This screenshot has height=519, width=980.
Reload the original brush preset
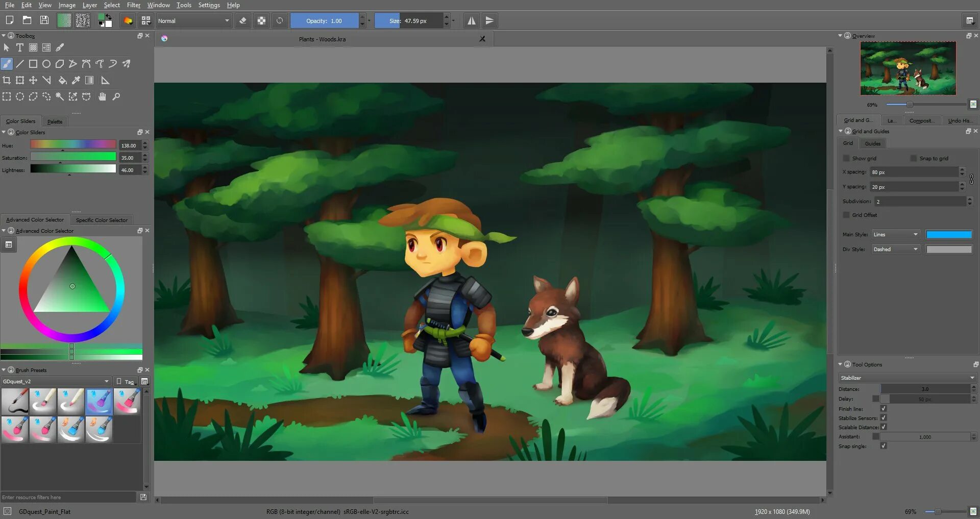280,20
